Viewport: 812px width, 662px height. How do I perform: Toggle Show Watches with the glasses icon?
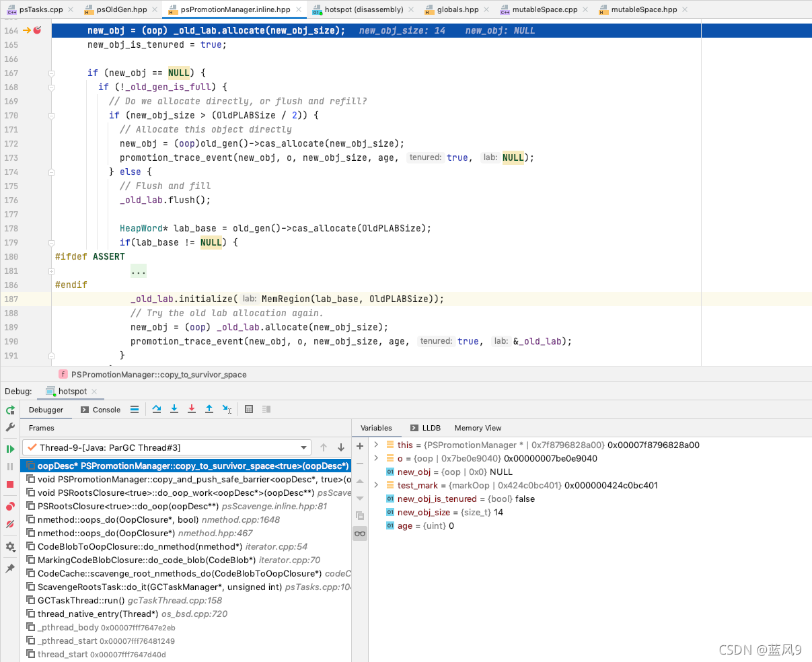click(x=359, y=533)
